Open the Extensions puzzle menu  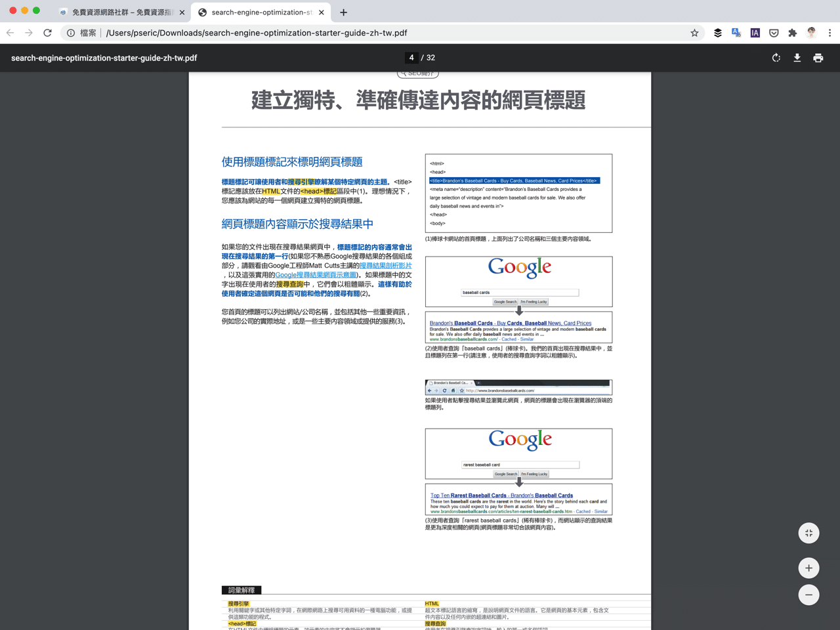tap(792, 33)
